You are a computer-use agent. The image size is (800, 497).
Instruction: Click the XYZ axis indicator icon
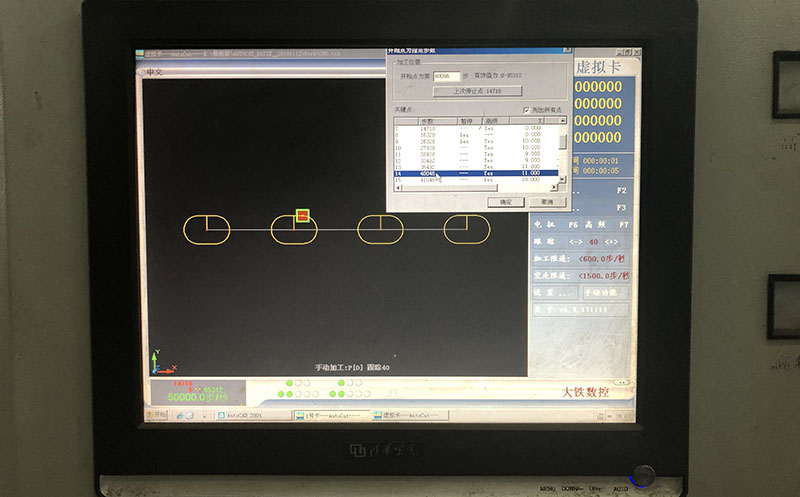(157, 360)
